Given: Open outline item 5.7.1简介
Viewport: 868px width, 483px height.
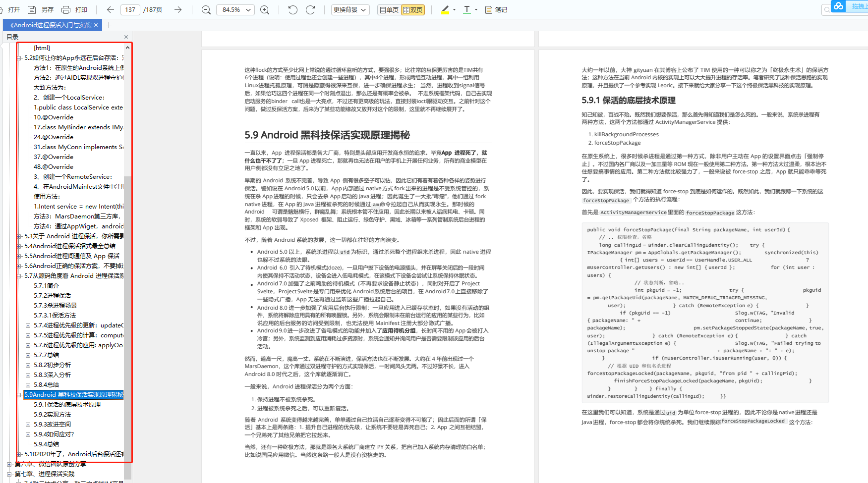Looking at the screenshot, I should coord(46,286).
